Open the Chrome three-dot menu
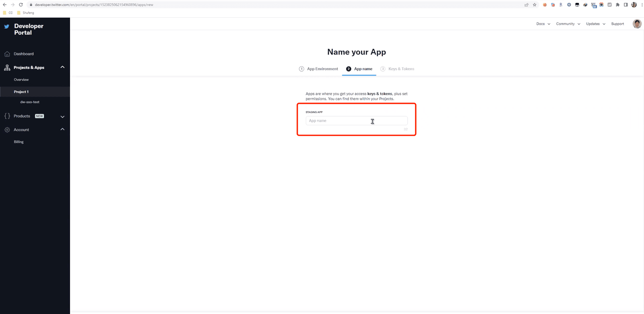Screen dimensions: 644x314 (642, 5)
